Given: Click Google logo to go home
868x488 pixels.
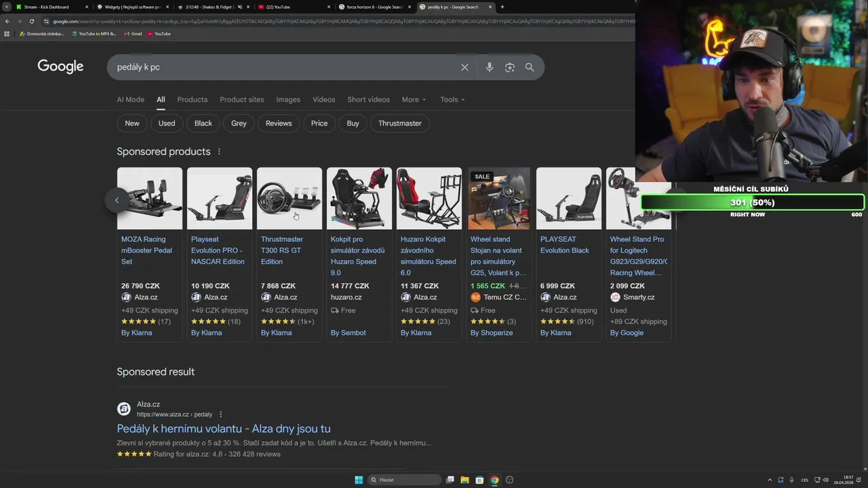Looking at the screenshot, I should click(60, 66).
